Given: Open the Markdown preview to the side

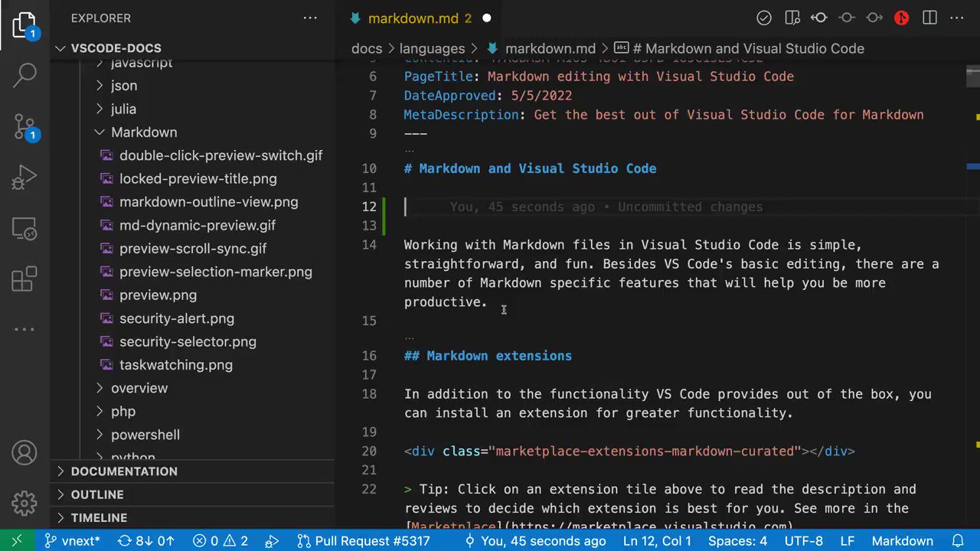Looking at the screenshot, I should pyautogui.click(x=792, y=18).
